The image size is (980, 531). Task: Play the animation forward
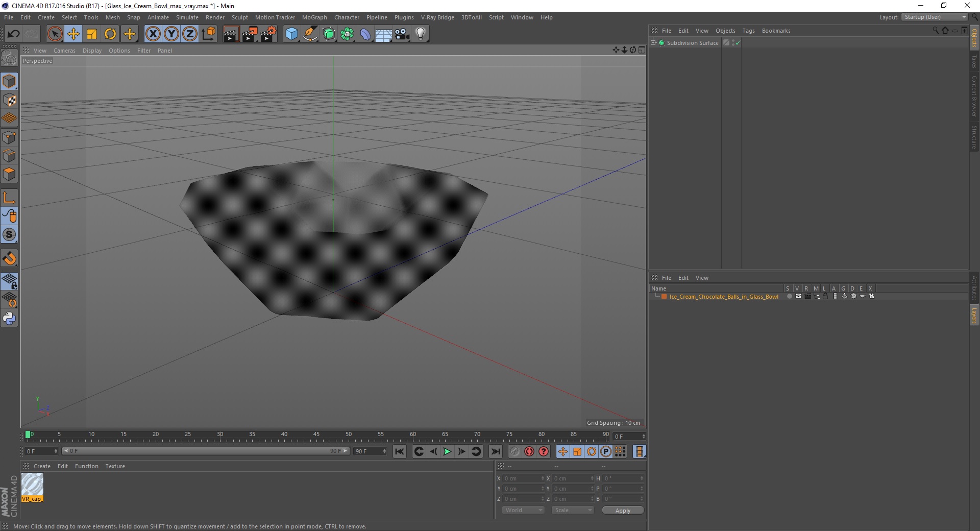tap(447, 451)
